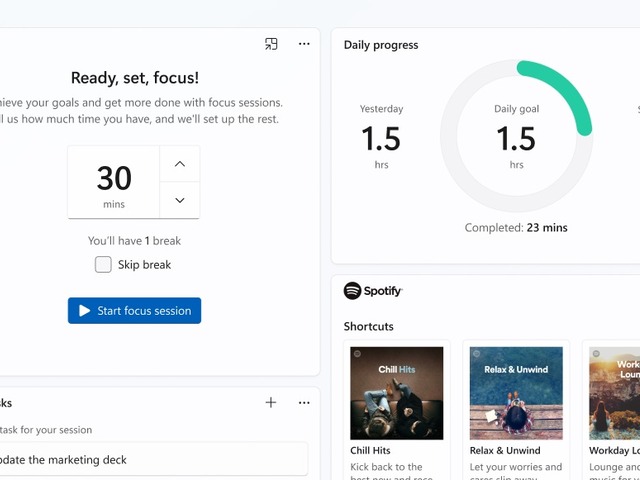Open the Chill Hits playlist cover

pyautogui.click(x=396, y=393)
